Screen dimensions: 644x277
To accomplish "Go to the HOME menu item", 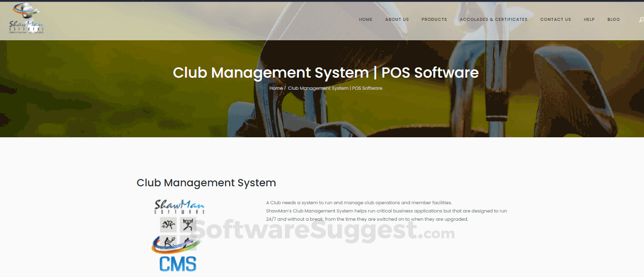I will coord(366,19).
